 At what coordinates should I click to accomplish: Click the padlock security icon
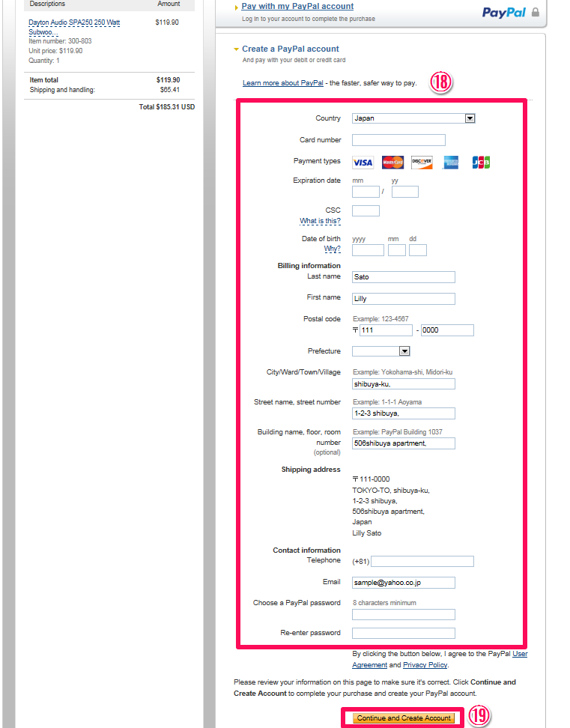point(536,12)
